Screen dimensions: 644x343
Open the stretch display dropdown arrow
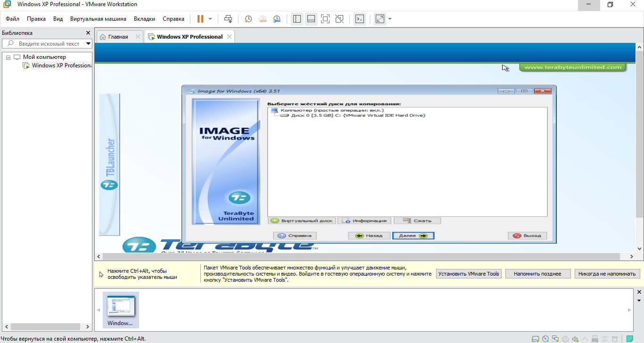(390, 19)
